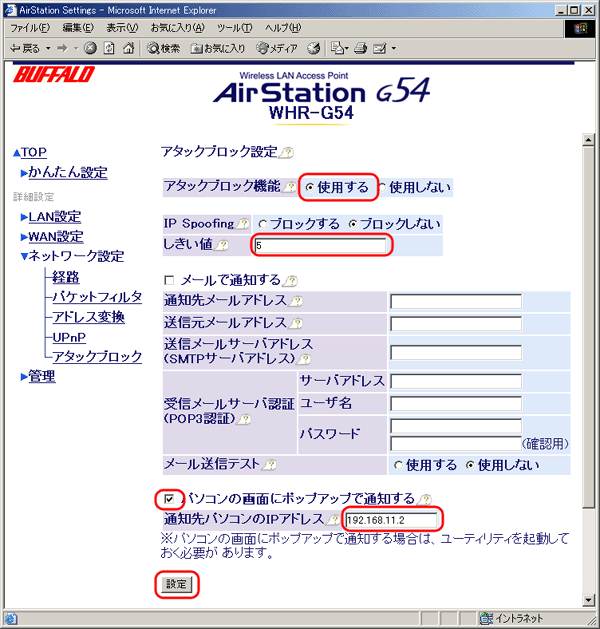Viewport: 600px width, 629px height.
Task: Open the Edit icon dropdown arrow
Action: point(393,49)
